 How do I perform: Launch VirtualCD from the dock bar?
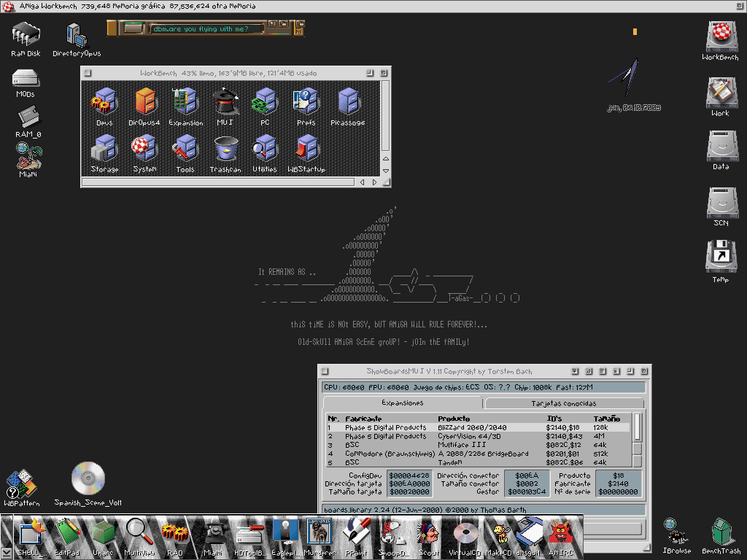(465, 537)
